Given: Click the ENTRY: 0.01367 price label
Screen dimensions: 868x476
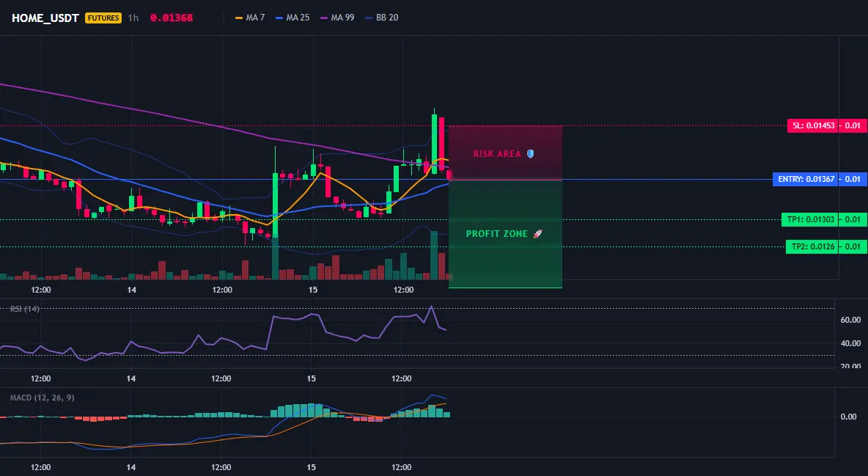Looking at the screenshot, I should coord(806,179).
